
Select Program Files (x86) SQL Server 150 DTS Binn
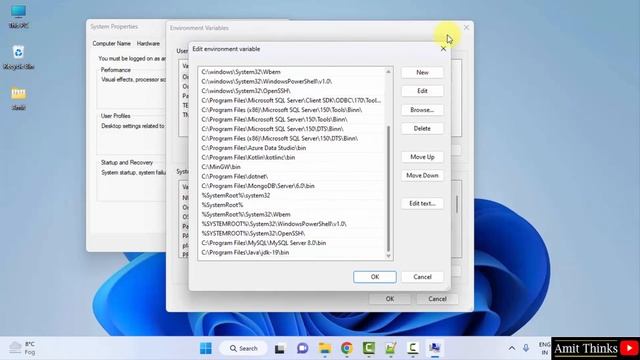click(x=291, y=138)
